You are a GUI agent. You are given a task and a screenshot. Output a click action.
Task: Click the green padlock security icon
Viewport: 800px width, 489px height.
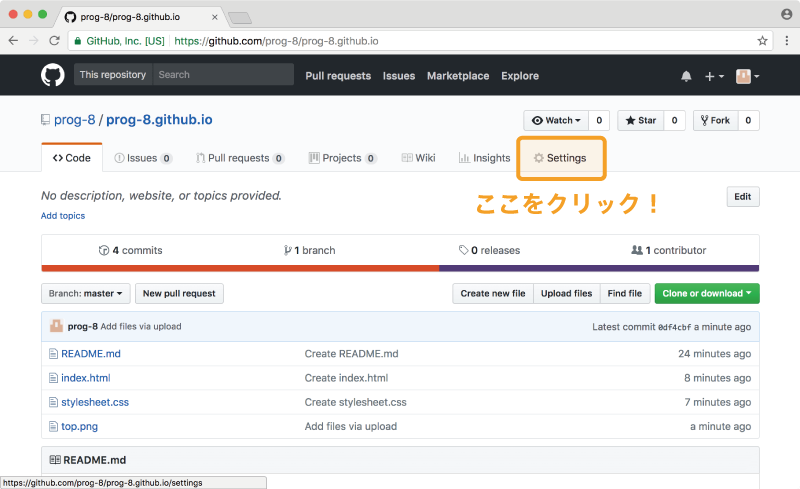78,41
